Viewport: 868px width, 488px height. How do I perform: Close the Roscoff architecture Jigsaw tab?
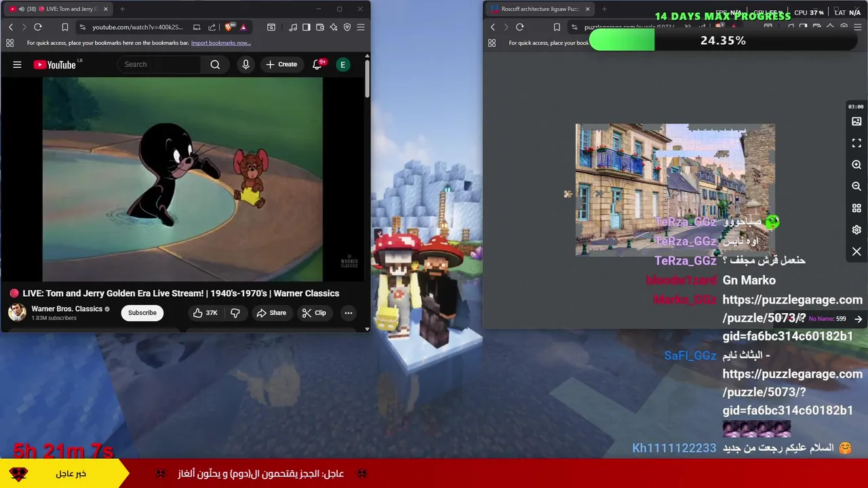[x=587, y=9]
